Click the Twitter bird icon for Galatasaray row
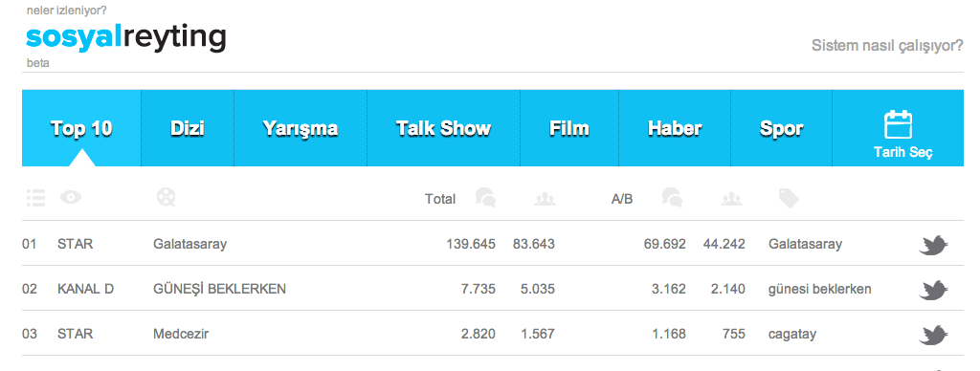Viewport: 980px width, 371px height. pos(934,245)
